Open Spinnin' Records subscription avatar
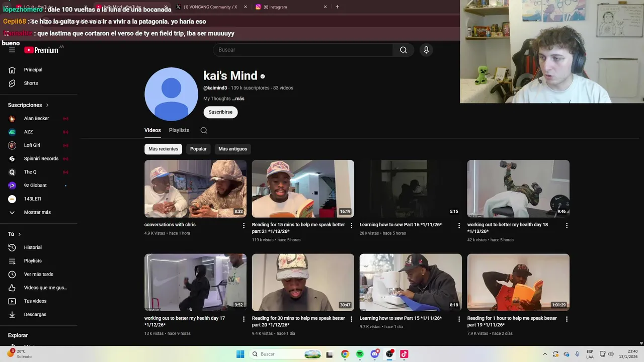 12,159
